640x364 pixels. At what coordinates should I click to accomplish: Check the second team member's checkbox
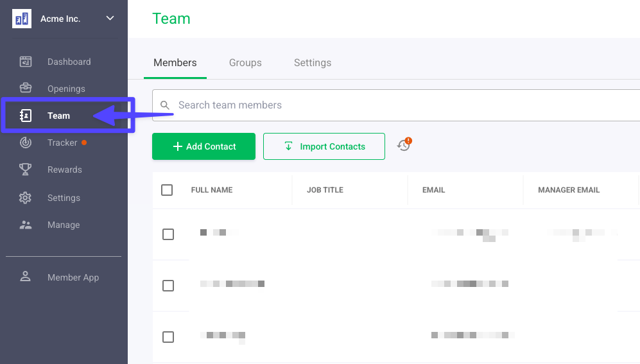coord(168,286)
